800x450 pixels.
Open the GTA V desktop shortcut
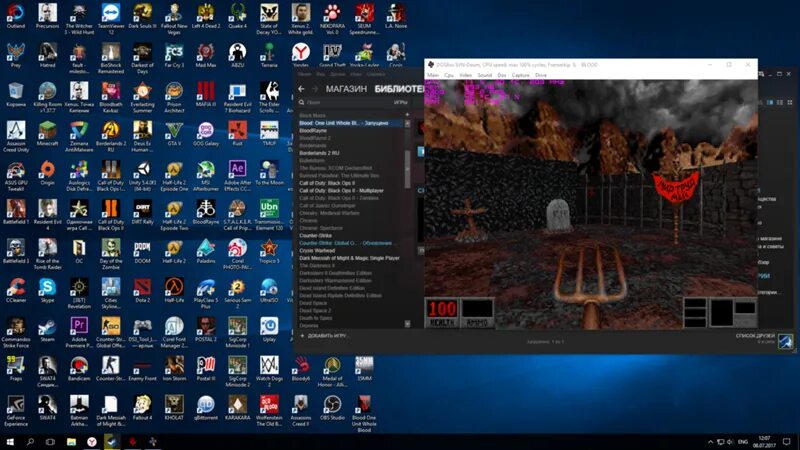(x=174, y=134)
